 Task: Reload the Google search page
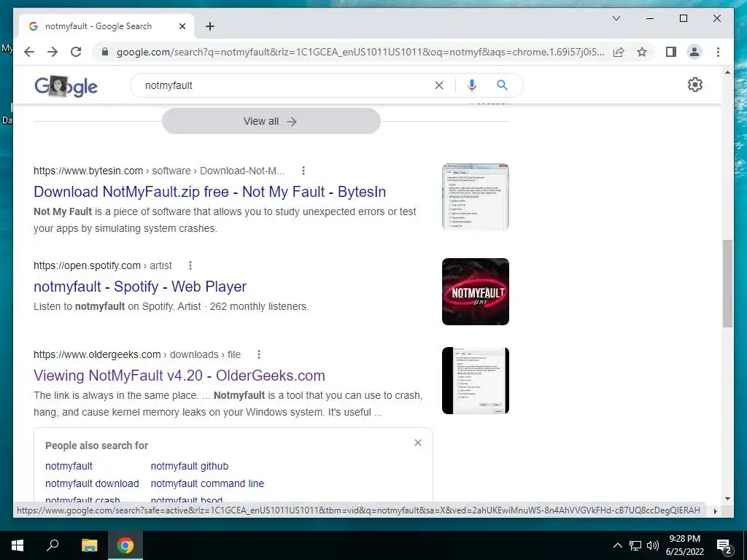click(x=76, y=52)
